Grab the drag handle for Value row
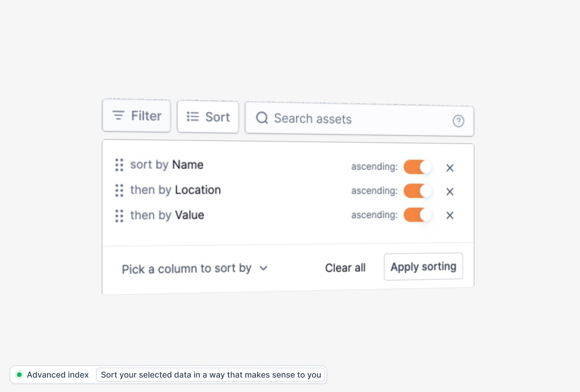 119,216
